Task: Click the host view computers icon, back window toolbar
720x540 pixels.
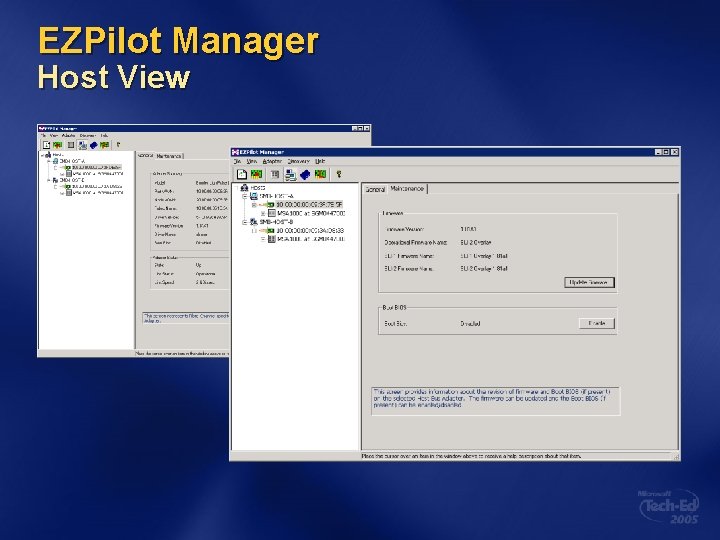Action: pos(82,145)
